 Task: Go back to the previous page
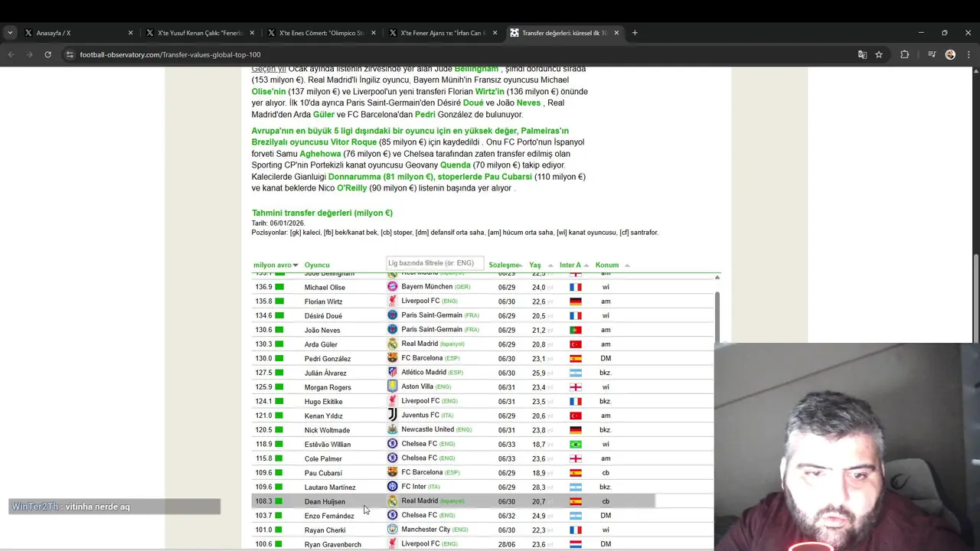11,54
